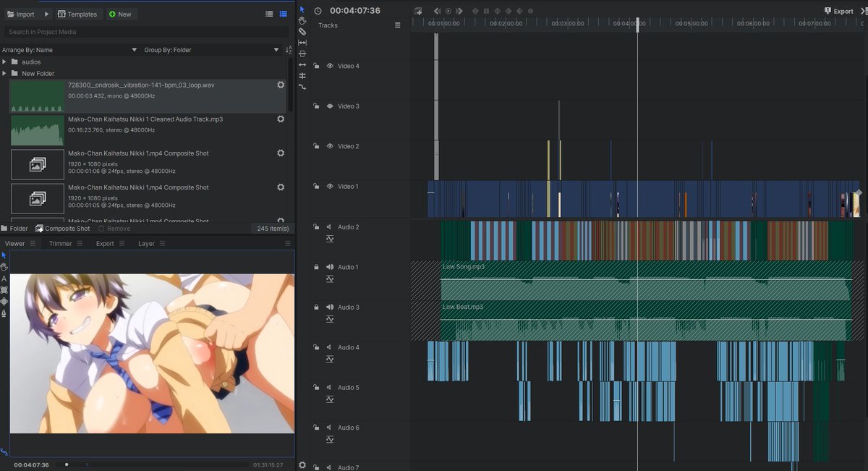
Task: Open settings gear for vibration loop wav
Action: tap(281, 85)
